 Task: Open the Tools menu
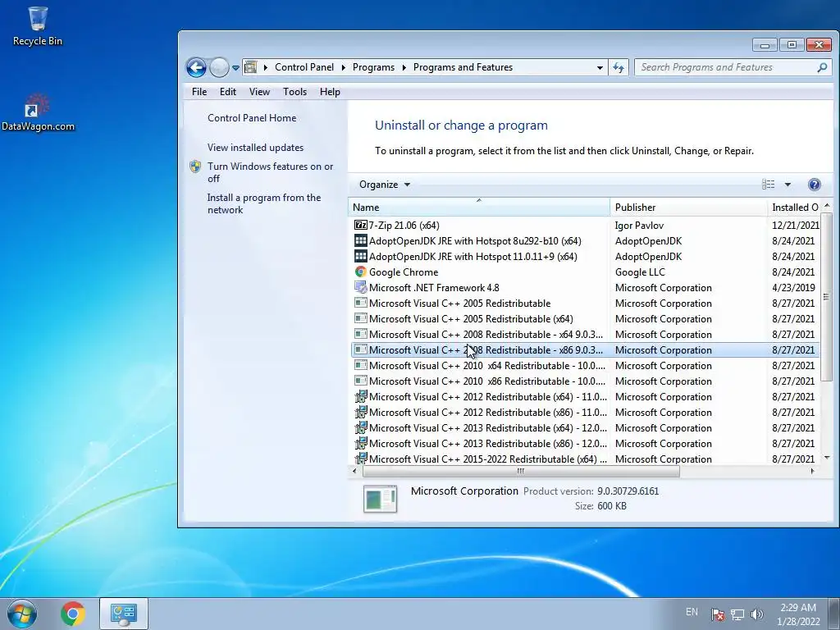(294, 92)
